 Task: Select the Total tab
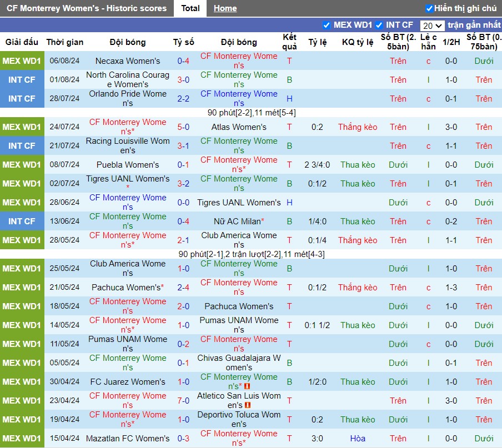tap(190, 8)
